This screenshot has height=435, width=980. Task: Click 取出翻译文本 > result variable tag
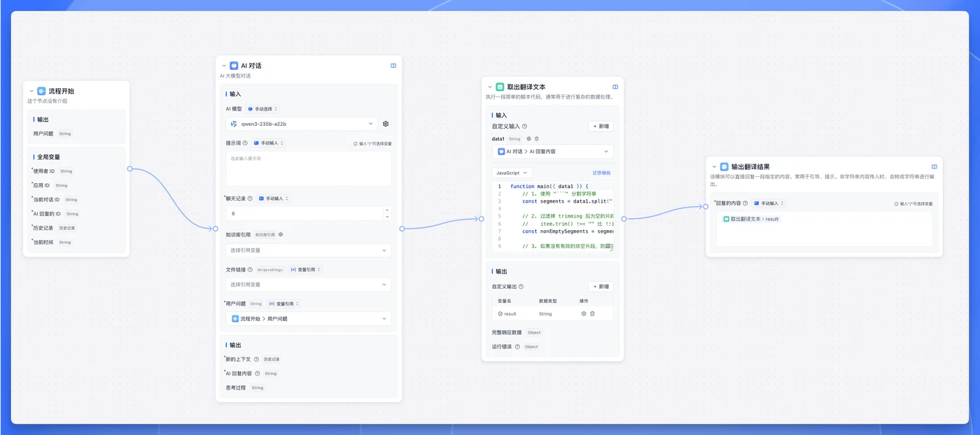click(751, 219)
